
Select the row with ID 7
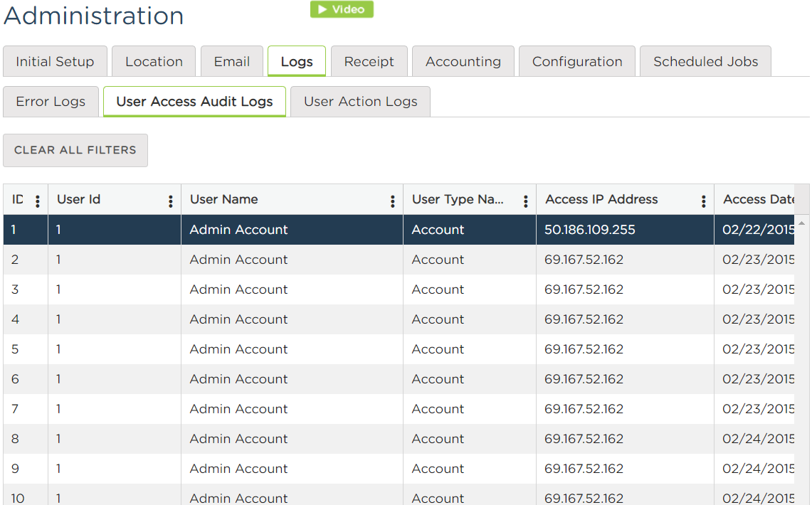tap(399, 409)
